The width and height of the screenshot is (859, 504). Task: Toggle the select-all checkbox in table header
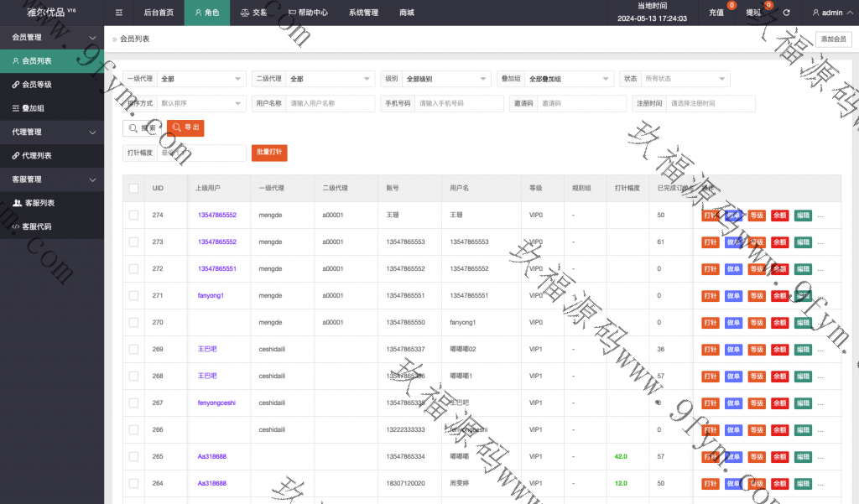133,189
